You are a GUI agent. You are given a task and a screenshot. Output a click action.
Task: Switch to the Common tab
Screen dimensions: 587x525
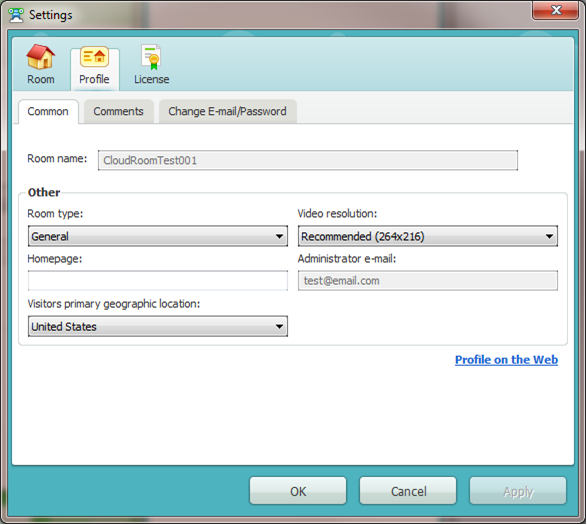(x=48, y=111)
